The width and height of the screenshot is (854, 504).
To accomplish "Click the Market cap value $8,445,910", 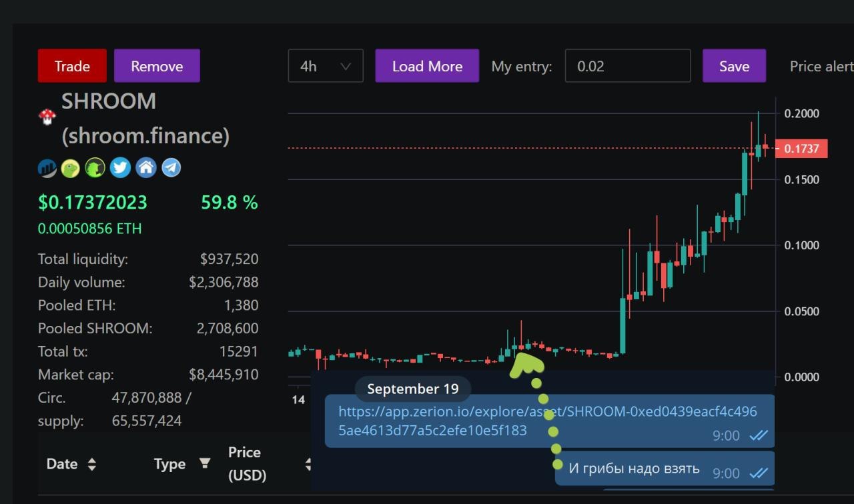I will [x=224, y=375].
